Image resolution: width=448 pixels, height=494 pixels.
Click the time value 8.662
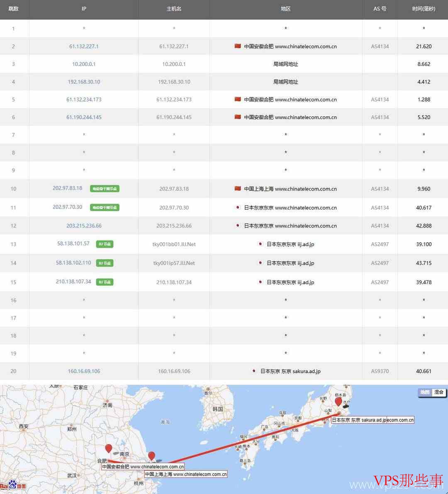[424, 64]
